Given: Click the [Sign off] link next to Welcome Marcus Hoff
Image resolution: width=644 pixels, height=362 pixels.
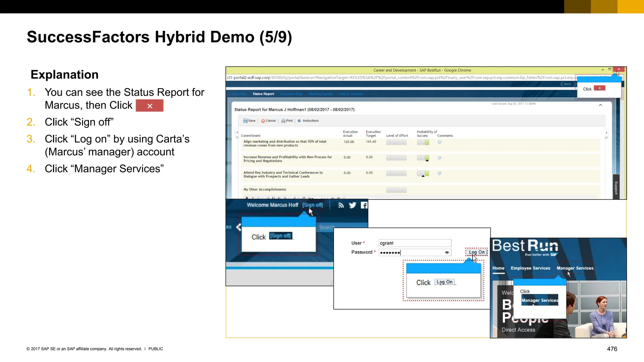Looking at the screenshot, I should pos(313,205).
